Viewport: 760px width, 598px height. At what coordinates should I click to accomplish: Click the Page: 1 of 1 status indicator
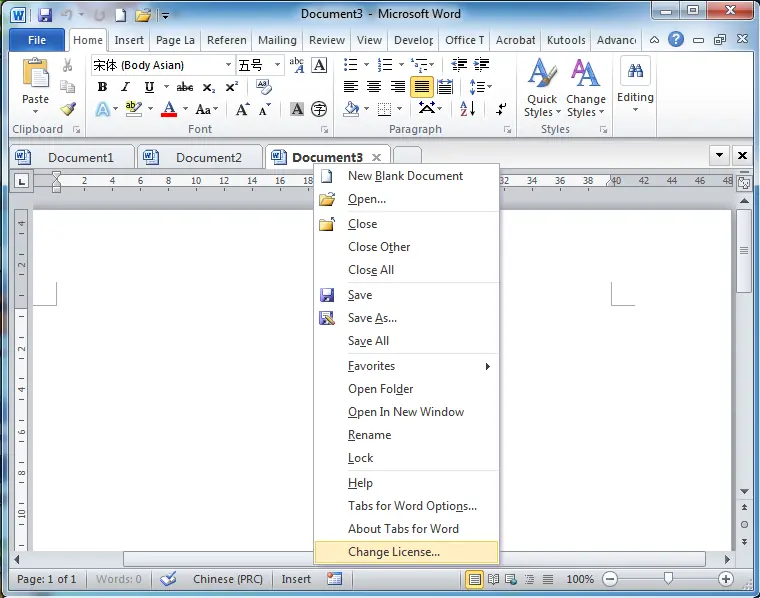(47, 579)
